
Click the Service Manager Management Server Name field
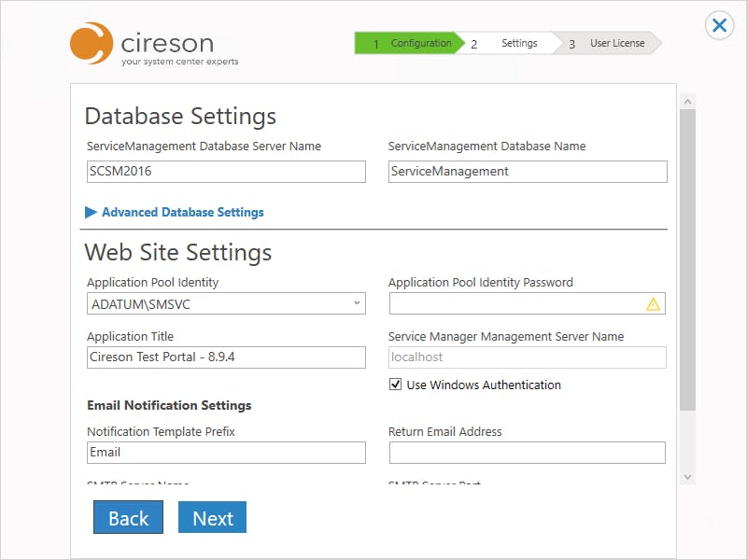click(528, 357)
